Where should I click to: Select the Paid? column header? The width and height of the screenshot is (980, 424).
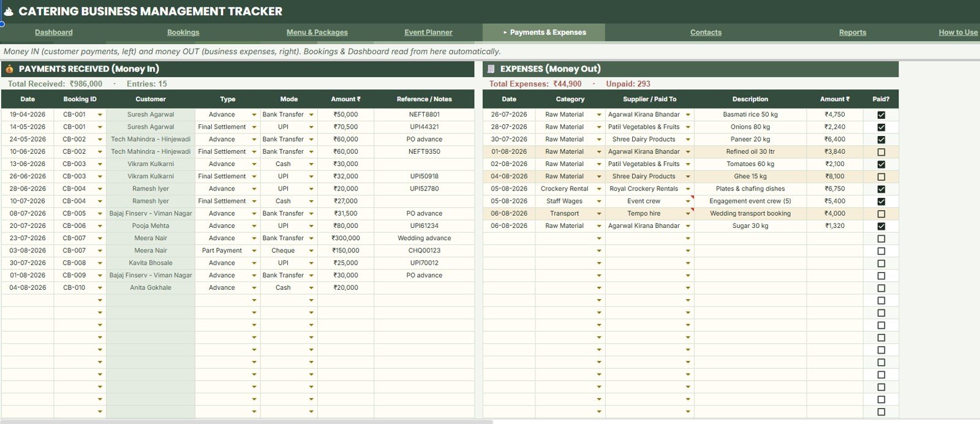point(881,99)
